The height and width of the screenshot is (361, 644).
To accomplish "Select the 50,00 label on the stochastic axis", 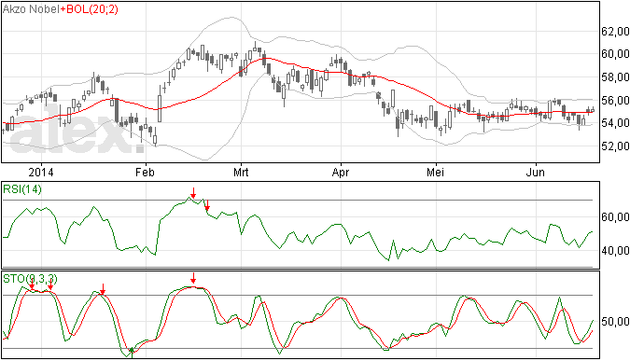I will [x=615, y=322].
